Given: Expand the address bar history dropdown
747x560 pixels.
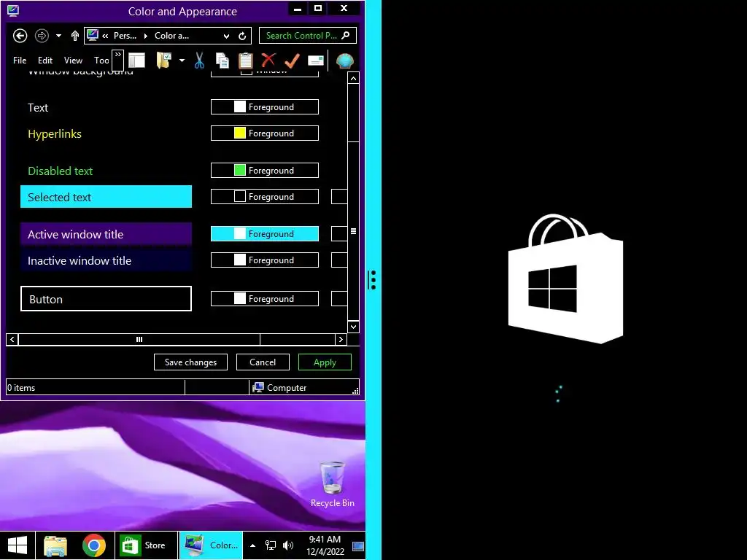Looking at the screenshot, I should pos(226,36).
